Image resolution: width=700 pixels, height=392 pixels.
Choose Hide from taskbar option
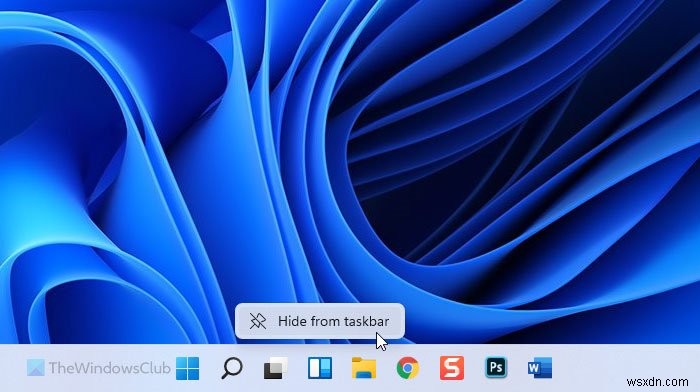[320, 321]
